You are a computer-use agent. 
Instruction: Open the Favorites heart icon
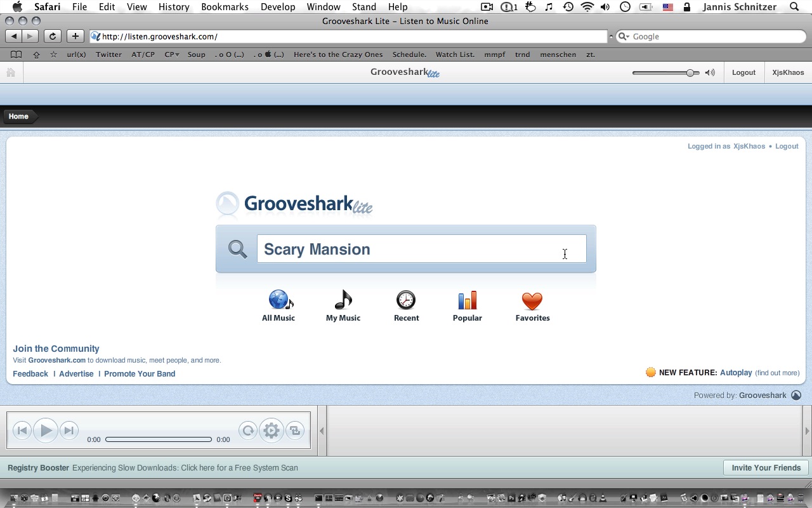(532, 300)
